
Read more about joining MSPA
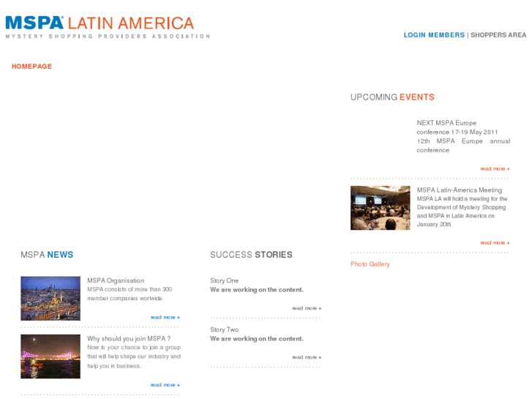point(165,385)
